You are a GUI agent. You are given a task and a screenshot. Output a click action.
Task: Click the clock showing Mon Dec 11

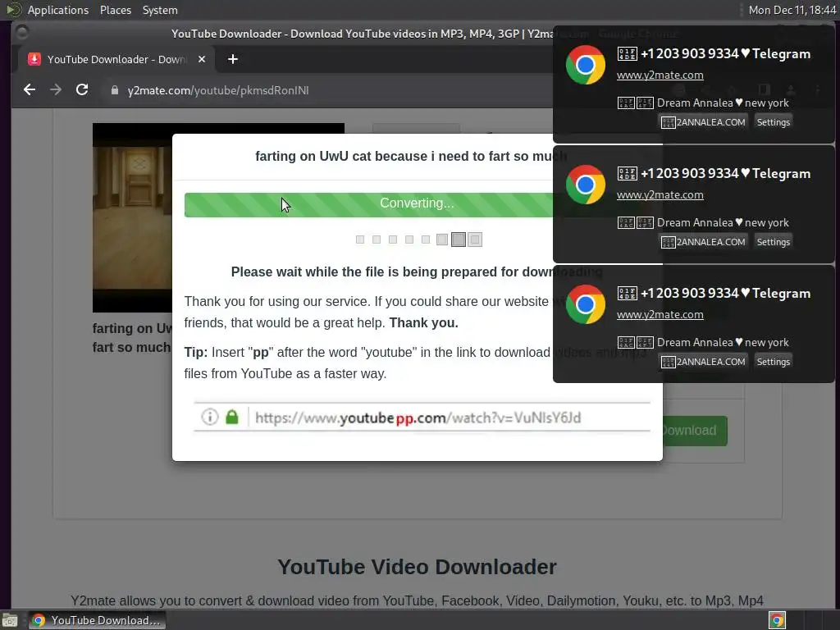point(792,10)
